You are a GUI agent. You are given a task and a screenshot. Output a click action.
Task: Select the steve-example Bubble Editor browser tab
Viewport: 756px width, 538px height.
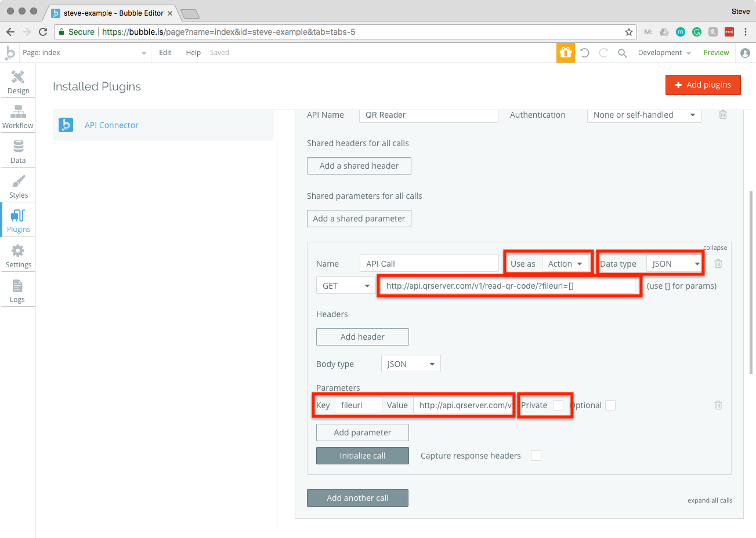[113, 13]
